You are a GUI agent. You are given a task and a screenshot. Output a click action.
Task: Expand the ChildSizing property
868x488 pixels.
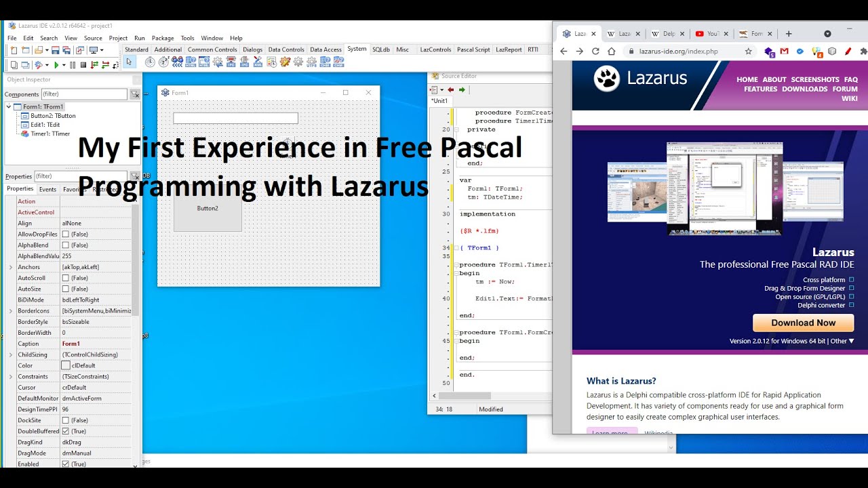pyautogui.click(x=10, y=354)
